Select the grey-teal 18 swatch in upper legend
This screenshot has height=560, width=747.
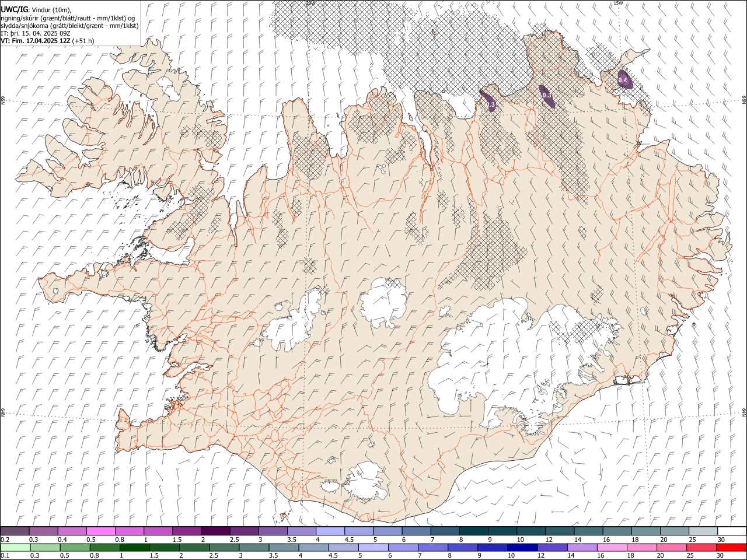click(645, 531)
